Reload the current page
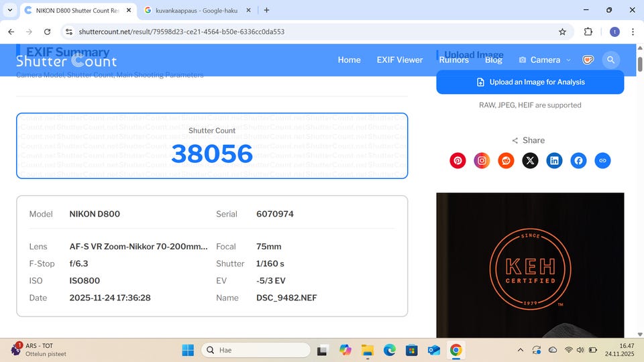Viewport: 644px width, 362px height. tap(47, 32)
